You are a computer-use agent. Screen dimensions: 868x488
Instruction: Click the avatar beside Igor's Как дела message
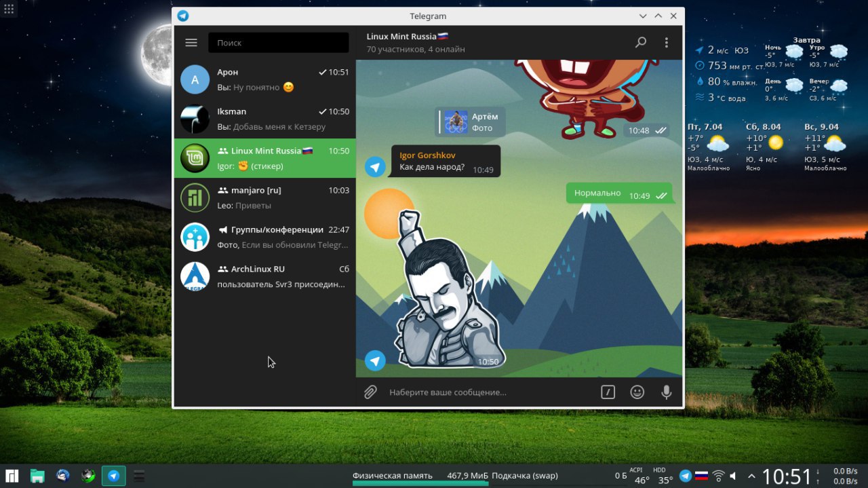coord(375,167)
